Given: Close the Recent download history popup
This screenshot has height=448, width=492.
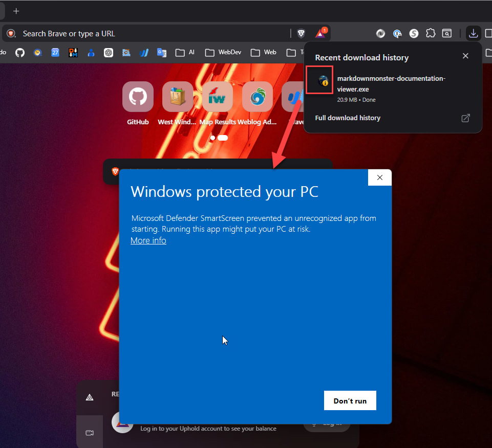Looking at the screenshot, I should click(465, 56).
